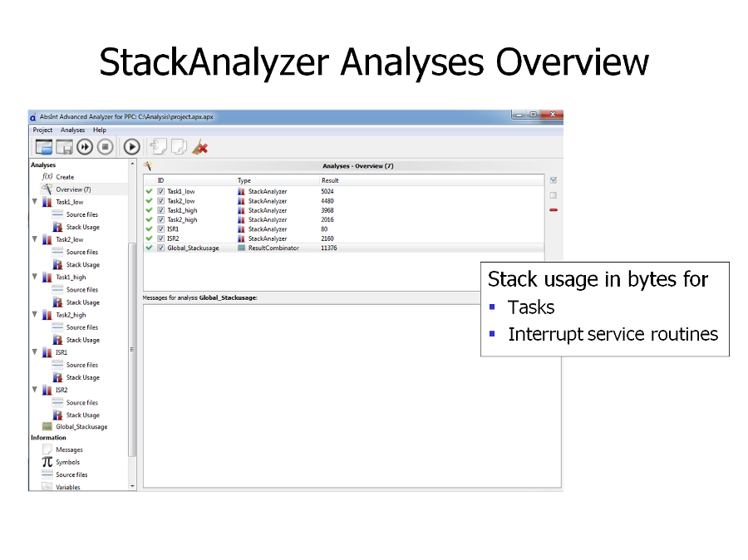Open Source files under Task2_high
The image size is (748, 560).
pos(82,327)
